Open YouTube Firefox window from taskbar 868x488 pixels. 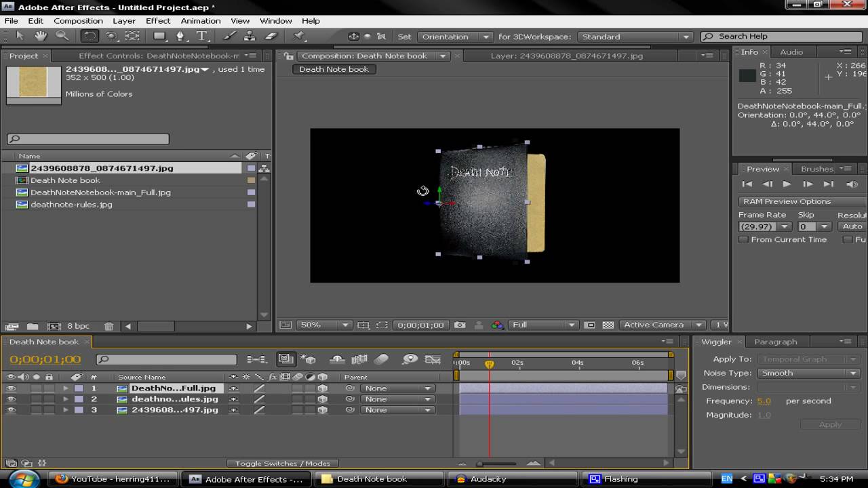(x=112, y=479)
